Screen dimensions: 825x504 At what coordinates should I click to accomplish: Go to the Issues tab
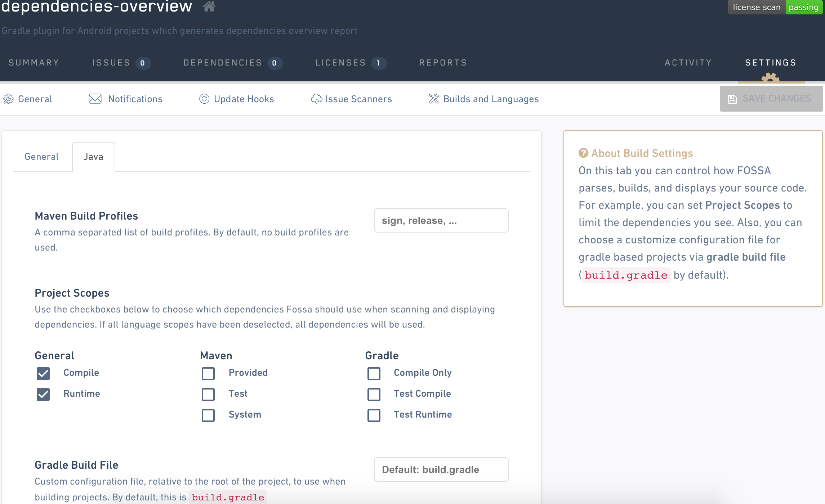(x=121, y=63)
